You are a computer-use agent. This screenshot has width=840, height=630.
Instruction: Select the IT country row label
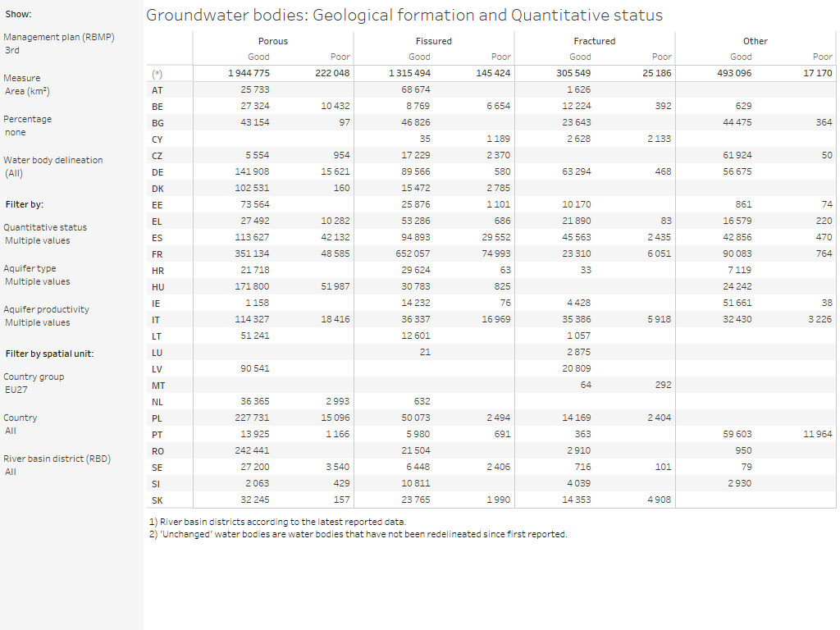155,321
